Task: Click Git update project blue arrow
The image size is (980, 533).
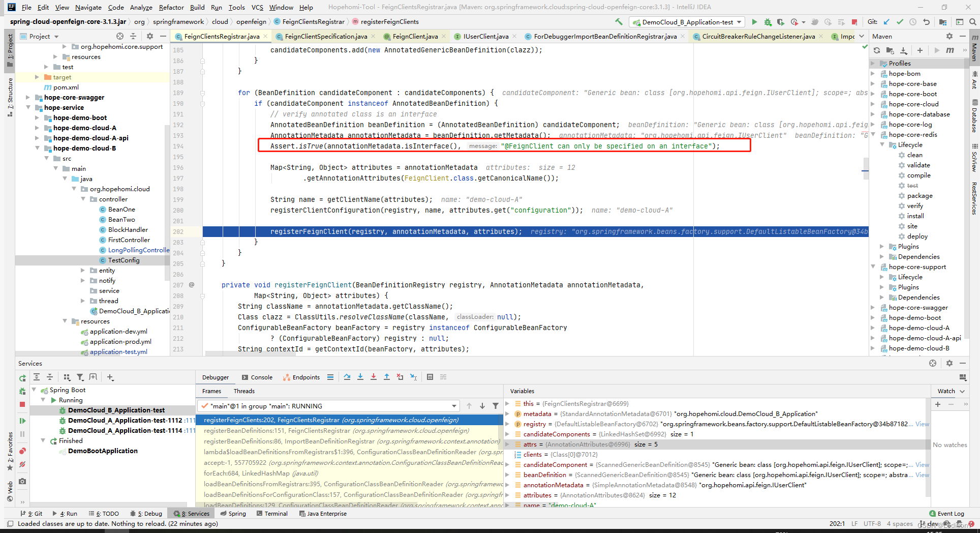Action: click(x=886, y=22)
